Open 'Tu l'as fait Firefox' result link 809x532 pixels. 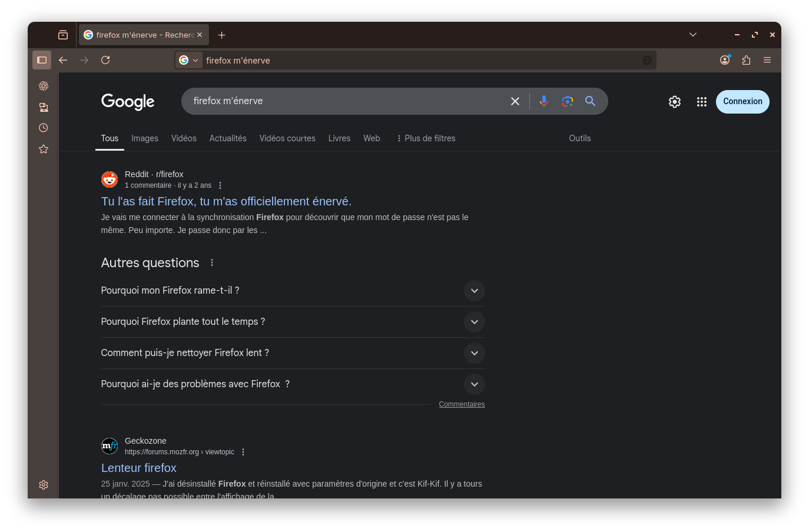click(x=226, y=201)
